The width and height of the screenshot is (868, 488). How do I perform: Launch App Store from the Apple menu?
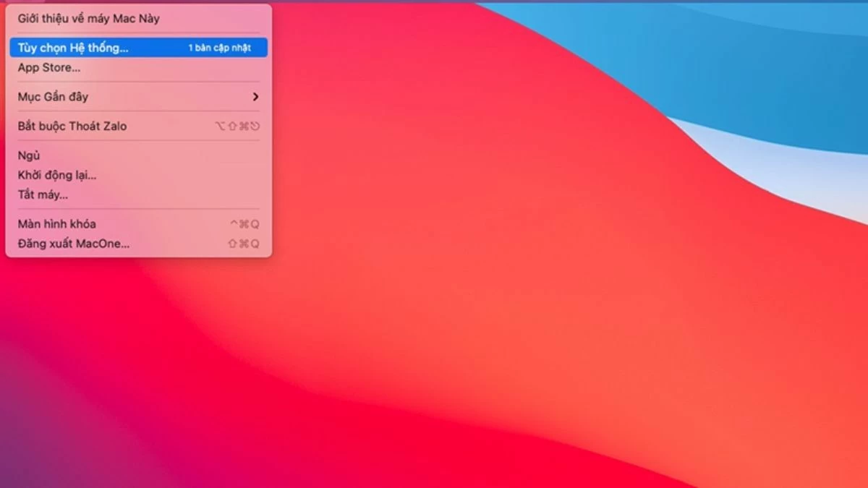[x=49, y=68]
